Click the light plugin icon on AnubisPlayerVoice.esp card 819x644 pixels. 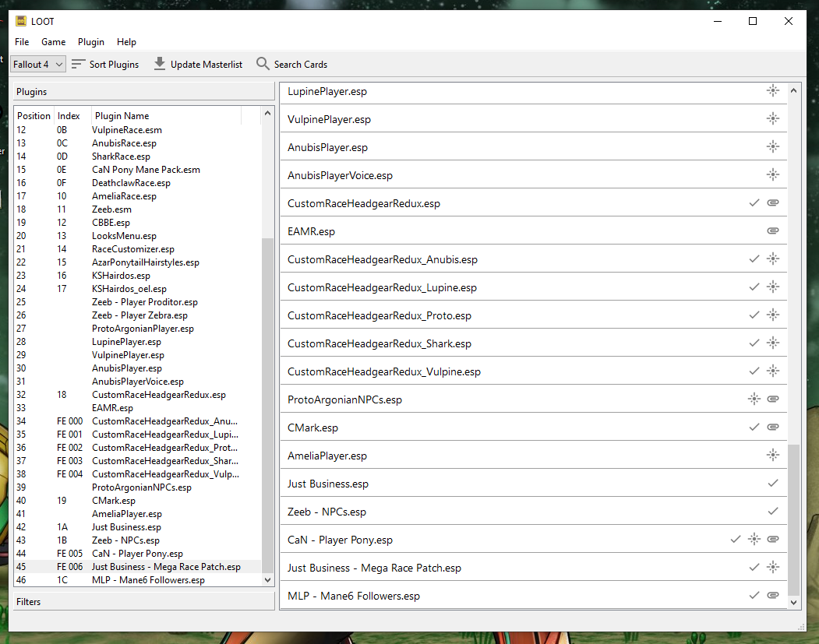click(773, 175)
